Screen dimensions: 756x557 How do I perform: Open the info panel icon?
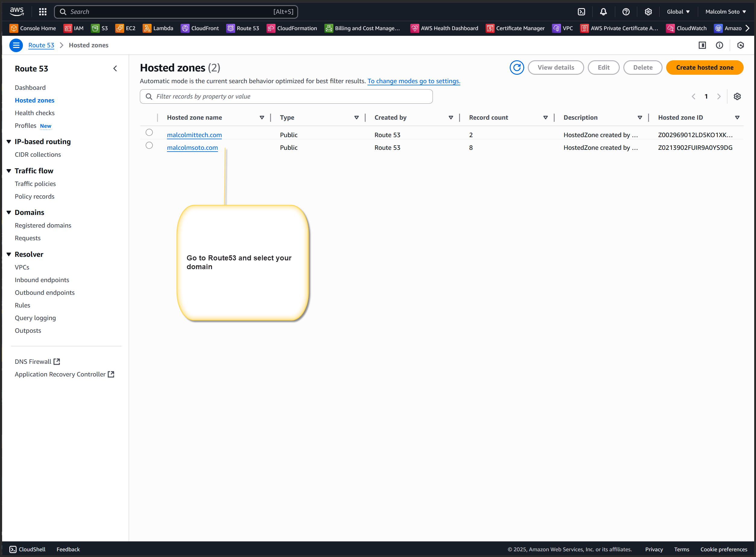(x=719, y=45)
